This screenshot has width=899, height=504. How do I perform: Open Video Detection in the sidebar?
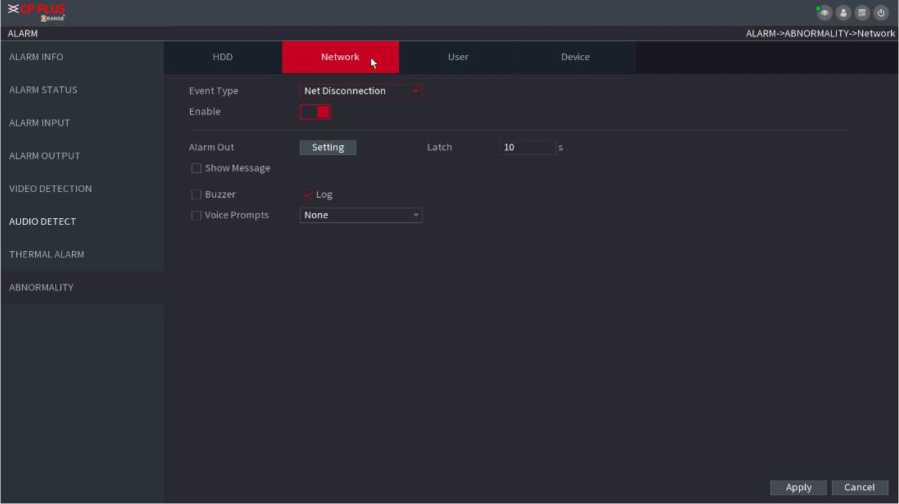coord(50,189)
